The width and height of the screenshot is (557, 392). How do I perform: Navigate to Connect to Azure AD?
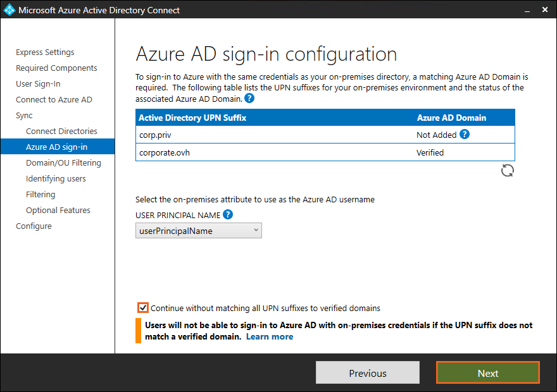click(x=54, y=100)
